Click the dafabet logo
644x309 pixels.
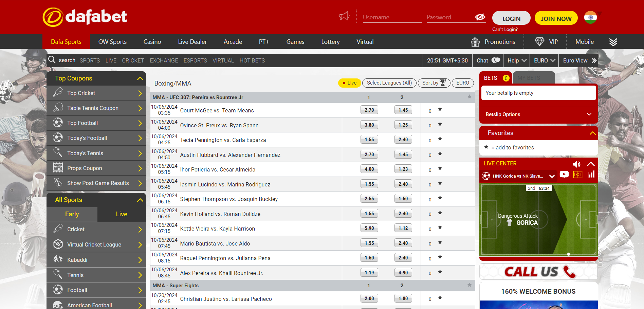pyautogui.click(x=85, y=17)
